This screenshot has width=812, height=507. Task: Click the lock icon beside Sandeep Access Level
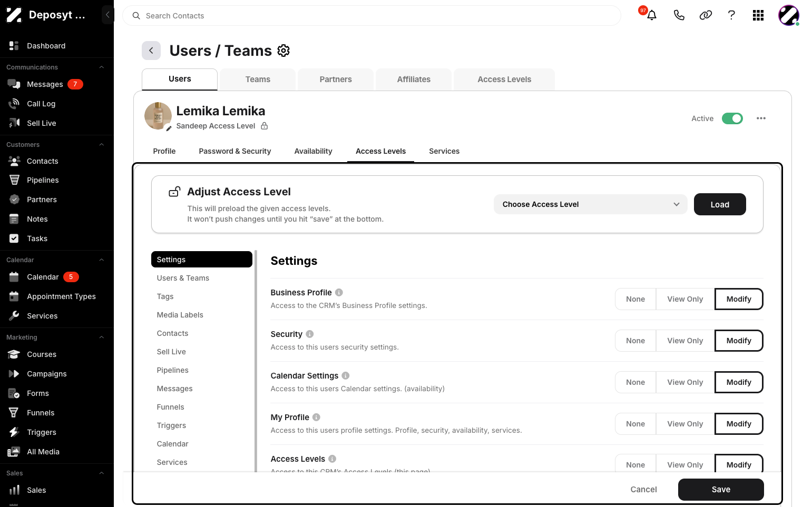pyautogui.click(x=265, y=126)
